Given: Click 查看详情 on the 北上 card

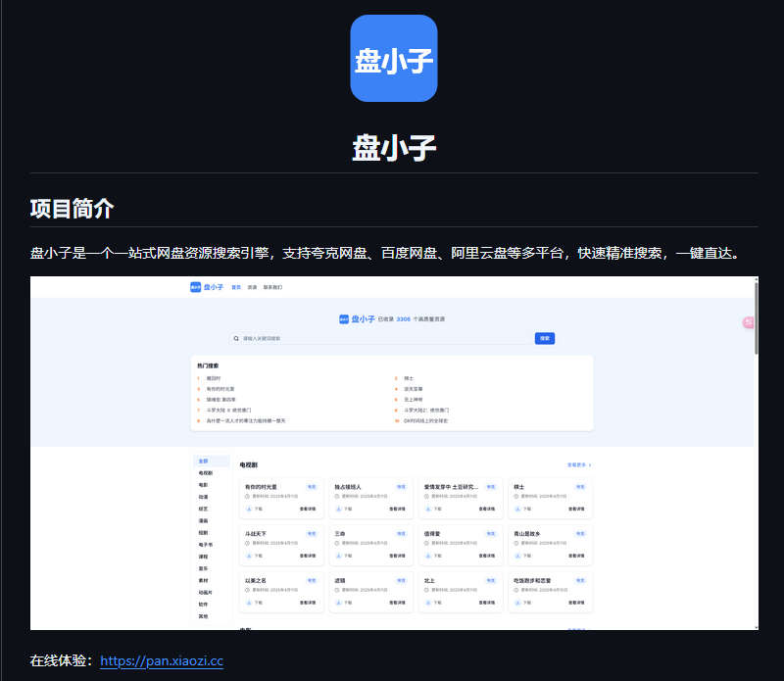Looking at the screenshot, I should [x=487, y=603].
